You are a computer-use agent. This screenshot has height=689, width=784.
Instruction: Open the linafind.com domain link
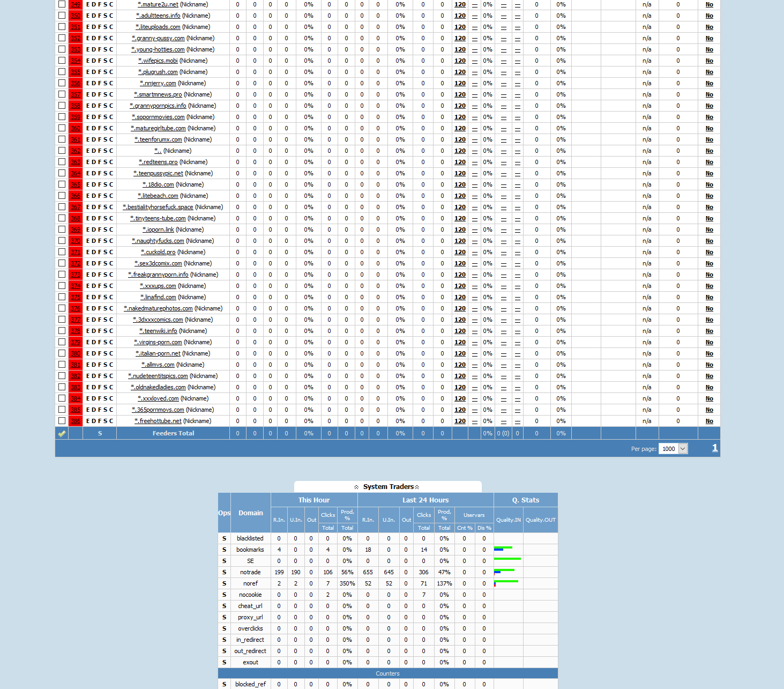click(x=158, y=297)
